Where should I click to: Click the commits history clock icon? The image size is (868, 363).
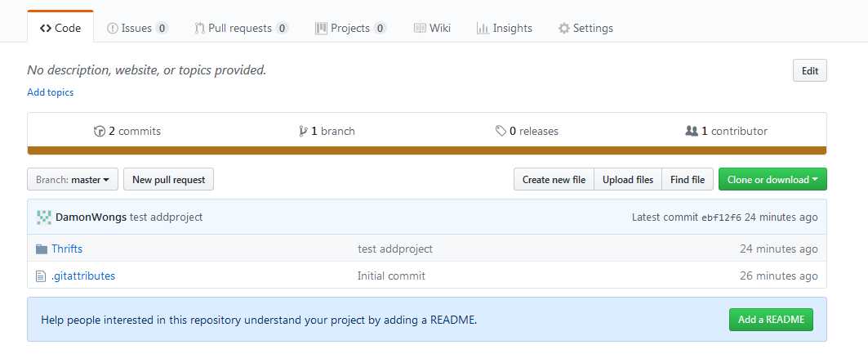[x=100, y=132]
